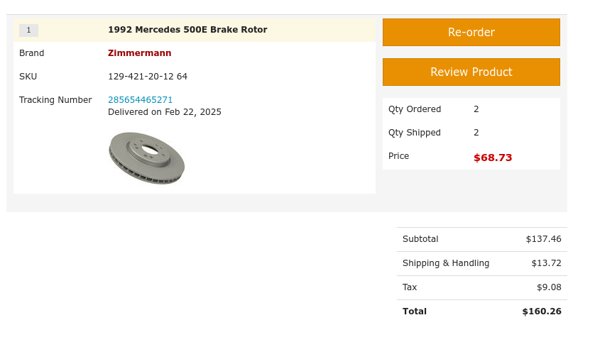Click the Qty Ordered label
Screen dimensions: 595x364
tap(415, 109)
